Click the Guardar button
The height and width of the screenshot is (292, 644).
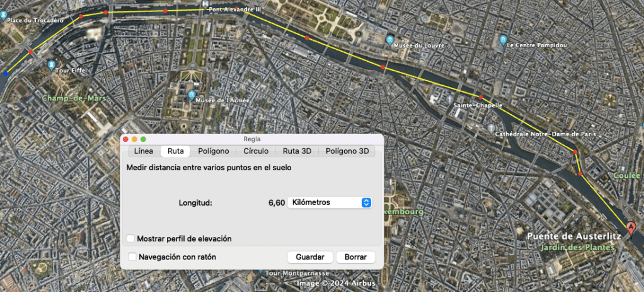pos(309,257)
